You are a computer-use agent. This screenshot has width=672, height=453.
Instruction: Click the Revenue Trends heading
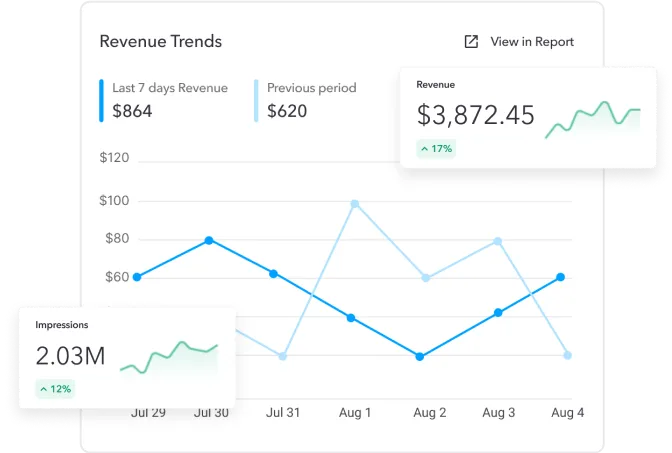click(161, 42)
